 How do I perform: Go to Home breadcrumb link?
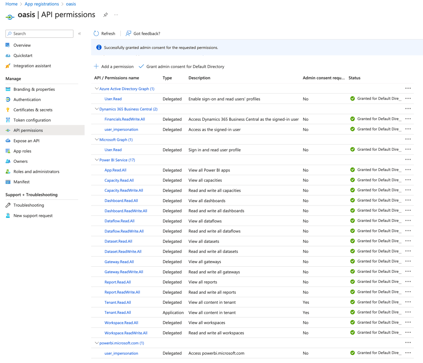coord(11,4)
